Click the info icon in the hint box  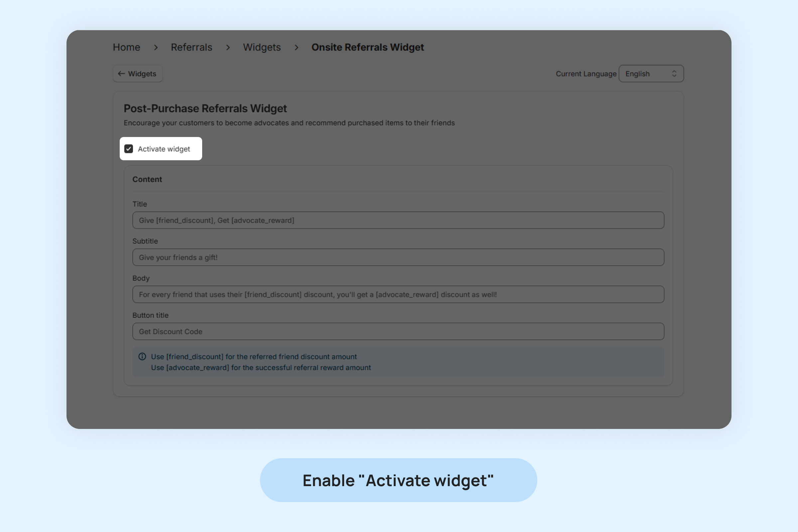click(142, 356)
